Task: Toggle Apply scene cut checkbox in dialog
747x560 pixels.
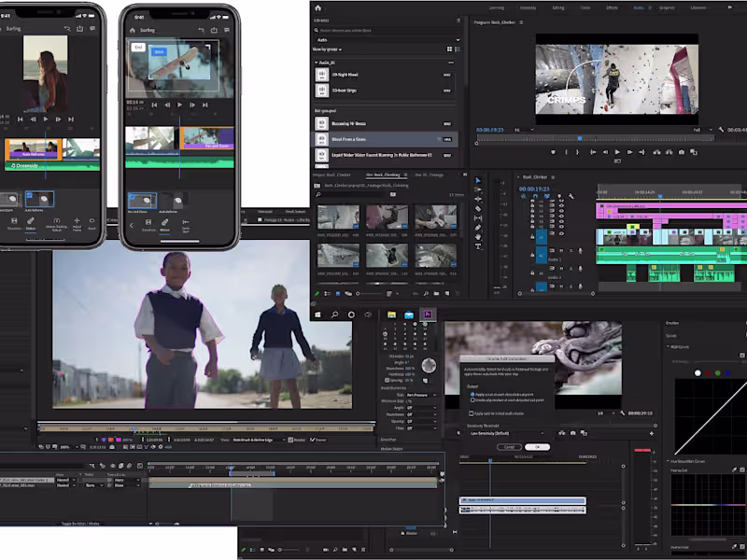Action: click(472, 394)
